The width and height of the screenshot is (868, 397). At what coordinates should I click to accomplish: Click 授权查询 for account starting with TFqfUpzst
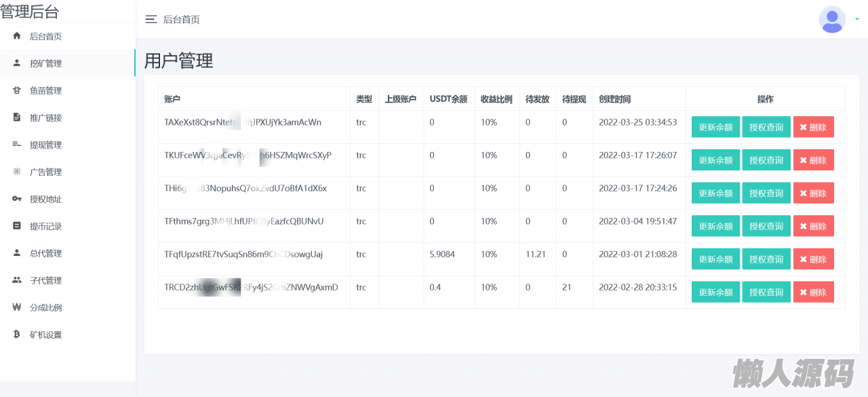(766, 259)
